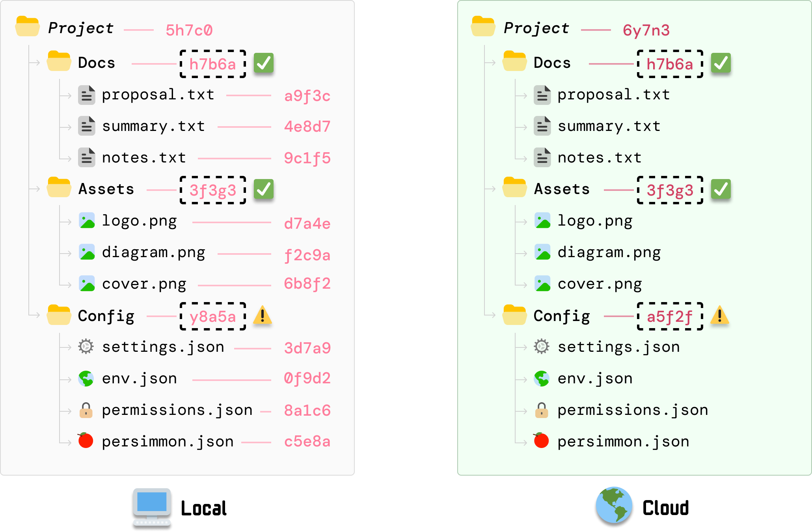Click the padlock icon beside permissions.json in right tree
Viewport: 812px width, 532px height.
tap(541, 410)
